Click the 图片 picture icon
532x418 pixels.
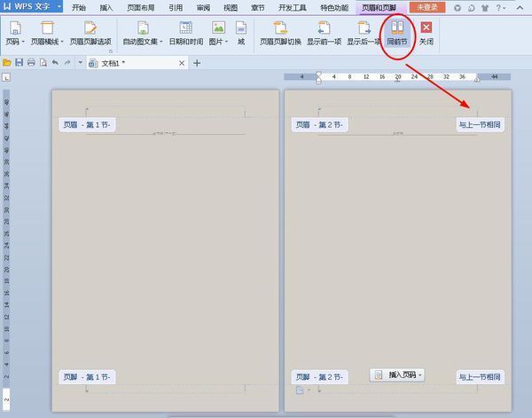pyautogui.click(x=218, y=28)
